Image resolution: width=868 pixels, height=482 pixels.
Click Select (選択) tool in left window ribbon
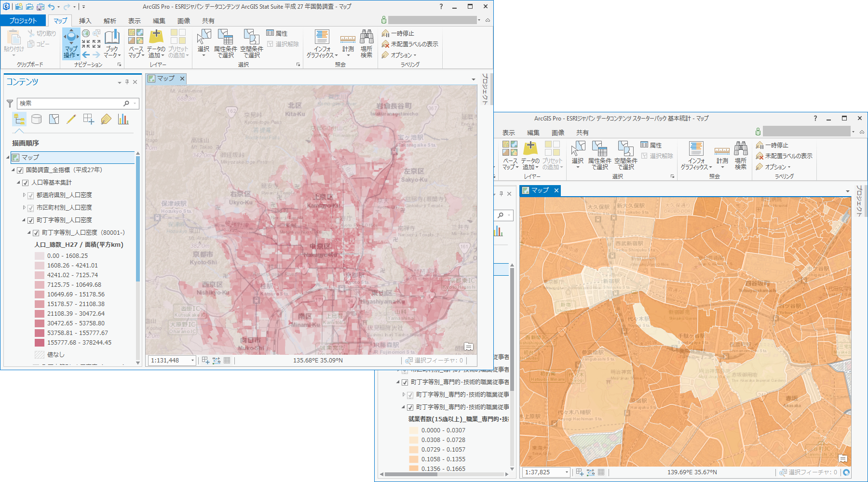[203, 43]
